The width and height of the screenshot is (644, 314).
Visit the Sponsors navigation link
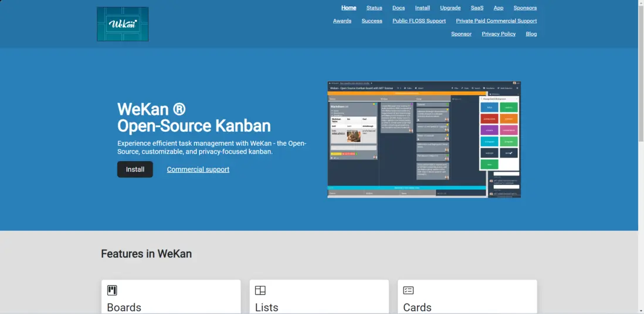(x=525, y=8)
